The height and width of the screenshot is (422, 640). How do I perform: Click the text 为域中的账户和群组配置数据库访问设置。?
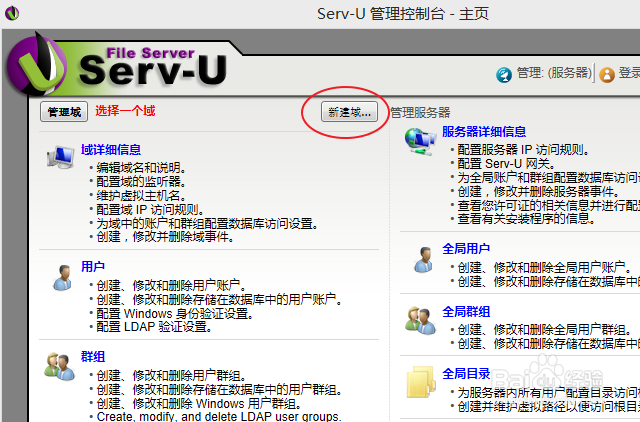207,224
